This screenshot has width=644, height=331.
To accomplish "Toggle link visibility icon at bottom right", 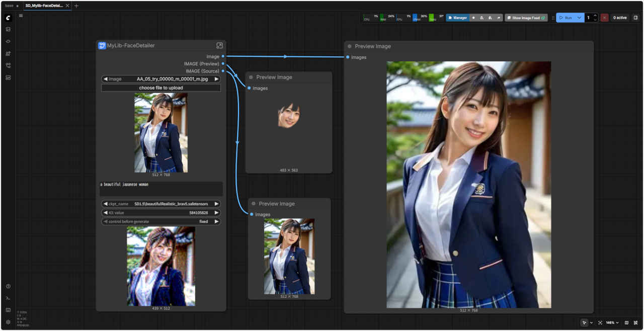I will [636, 322].
